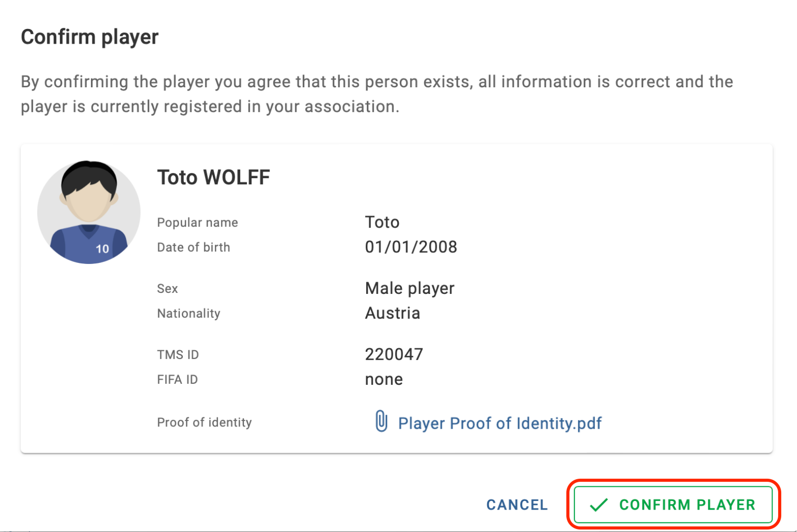Click the TMS ID value 220047
Image resolution: width=797 pixels, height=532 pixels.
(394, 354)
